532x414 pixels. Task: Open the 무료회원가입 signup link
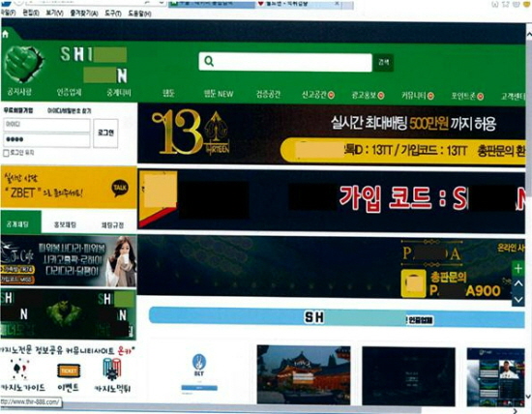18,110
